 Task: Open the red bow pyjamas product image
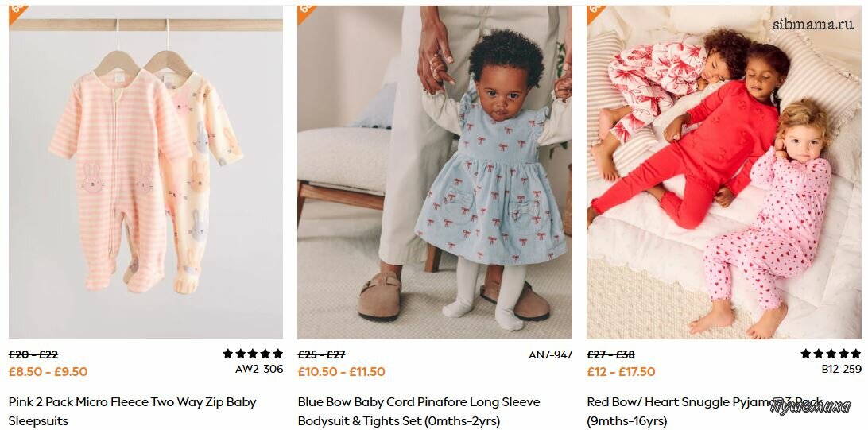[x=724, y=172]
